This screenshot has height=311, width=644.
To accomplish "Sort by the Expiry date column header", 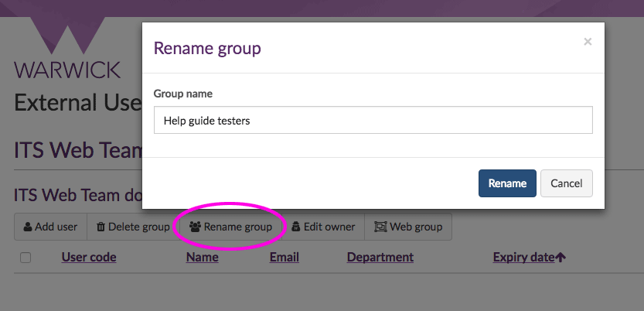I will (523, 258).
